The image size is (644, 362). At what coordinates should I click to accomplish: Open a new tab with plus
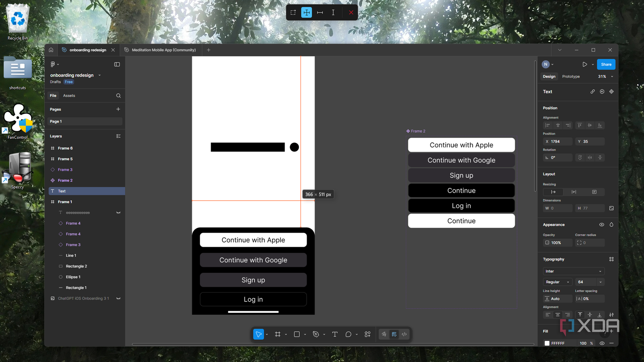pyautogui.click(x=208, y=50)
